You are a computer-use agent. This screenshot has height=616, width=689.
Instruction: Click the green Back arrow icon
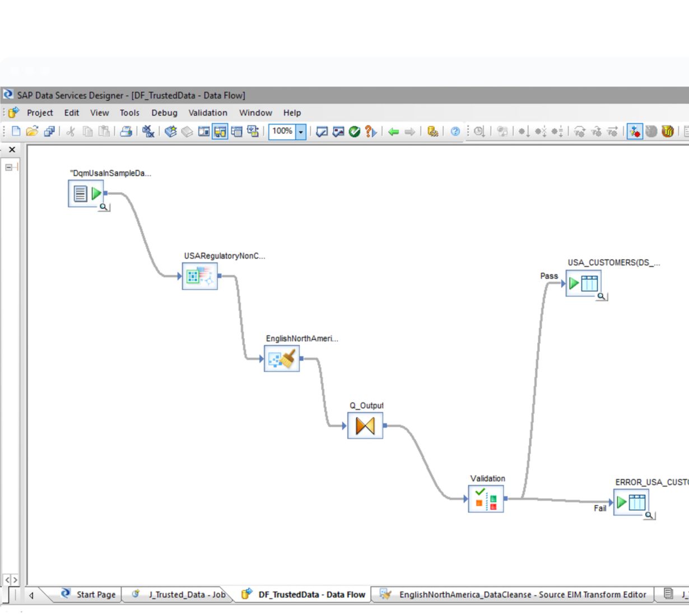(393, 132)
